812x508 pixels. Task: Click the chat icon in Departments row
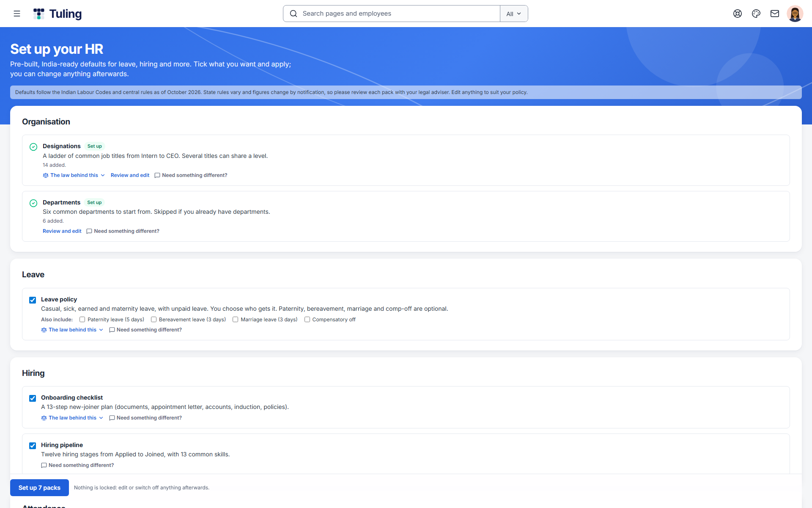(89, 231)
